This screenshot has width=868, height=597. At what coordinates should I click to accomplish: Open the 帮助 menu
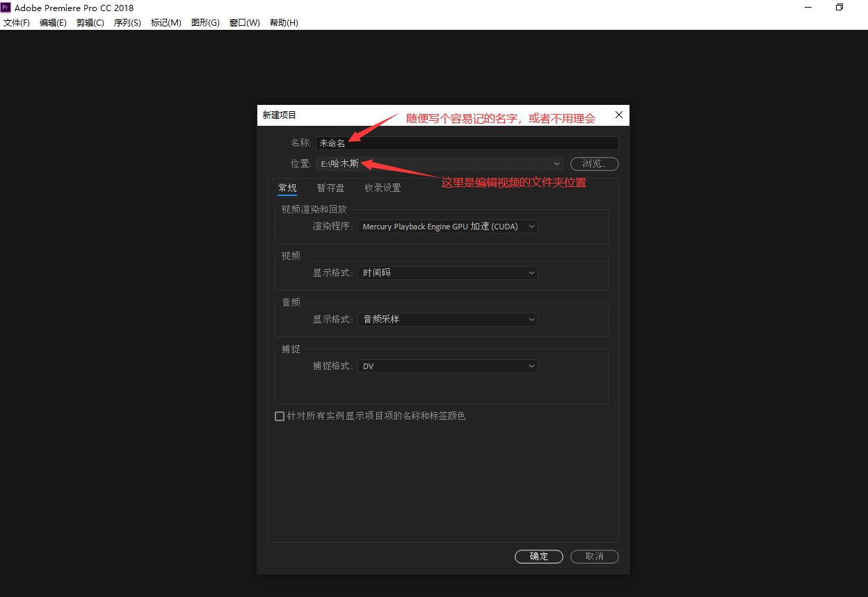point(283,22)
